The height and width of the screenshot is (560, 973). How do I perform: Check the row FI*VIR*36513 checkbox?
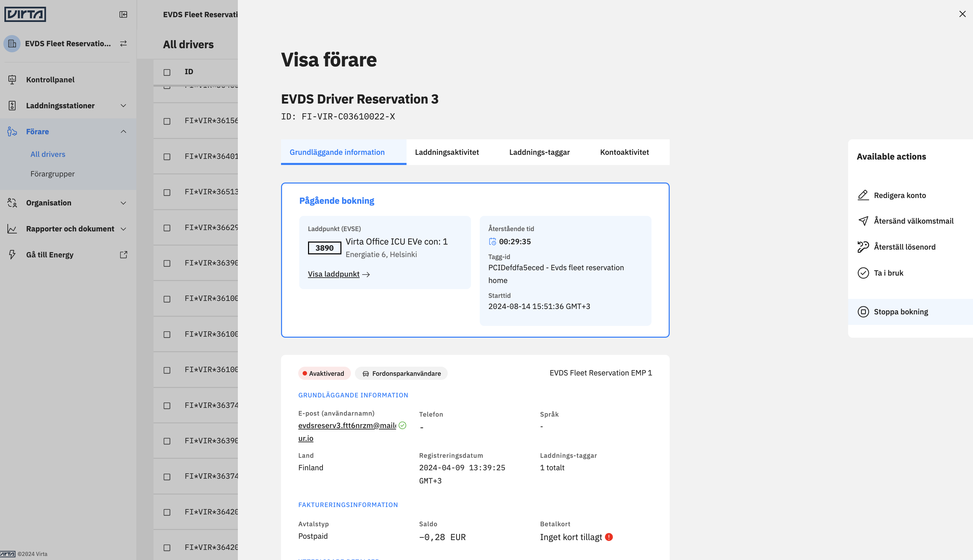click(167, 192)
